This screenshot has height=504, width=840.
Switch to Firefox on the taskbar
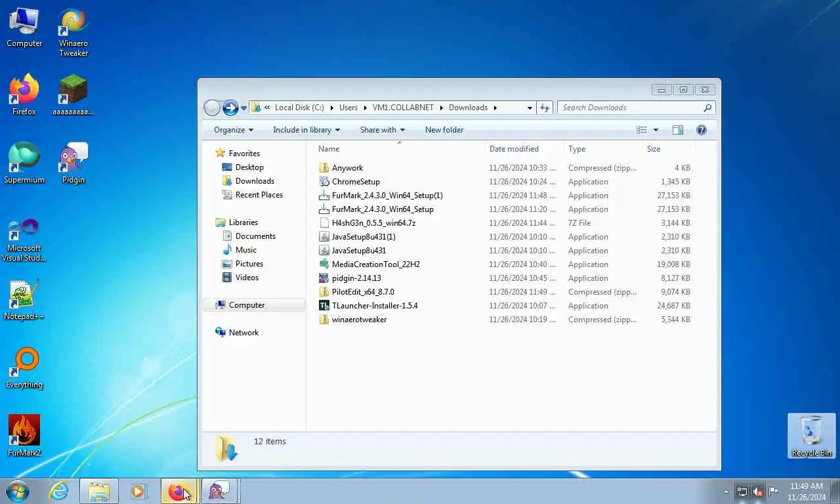point(178,491)
